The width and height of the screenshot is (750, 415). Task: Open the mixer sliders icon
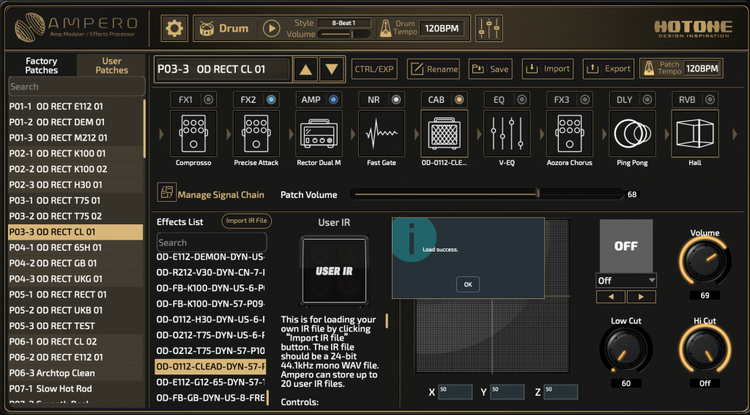[x=489, y=28]
